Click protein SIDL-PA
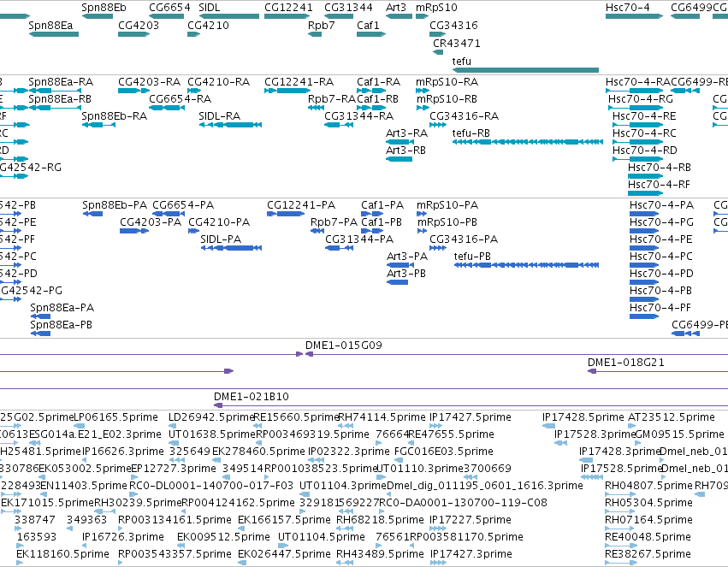 (231, 248)
